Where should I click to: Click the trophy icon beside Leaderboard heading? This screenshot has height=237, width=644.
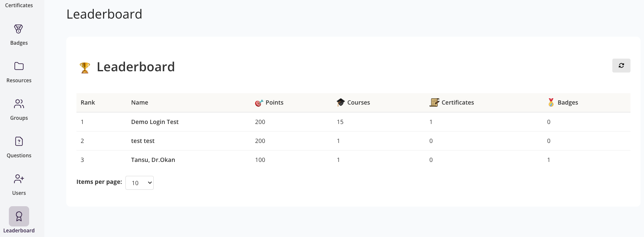(85, 67)
